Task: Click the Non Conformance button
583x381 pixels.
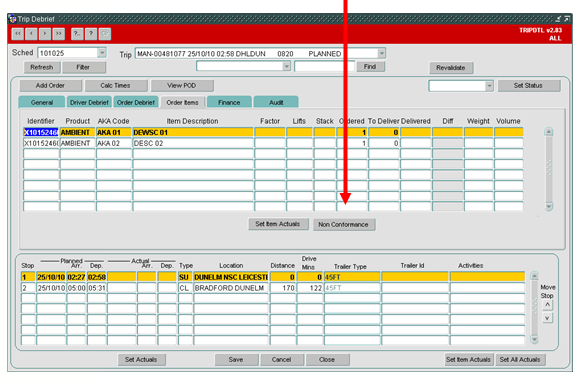Action: pyautogui.click(x=344, y=225)
